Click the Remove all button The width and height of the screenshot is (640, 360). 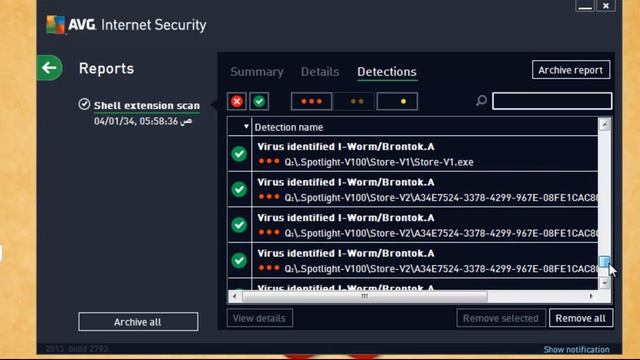(x=580, y=318)
